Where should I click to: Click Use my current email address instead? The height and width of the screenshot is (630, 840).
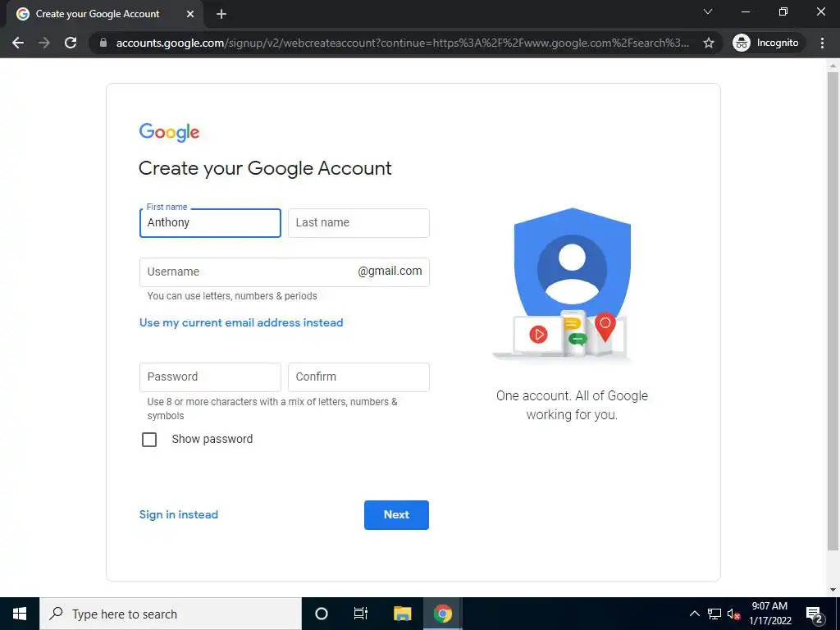(241, 322)
